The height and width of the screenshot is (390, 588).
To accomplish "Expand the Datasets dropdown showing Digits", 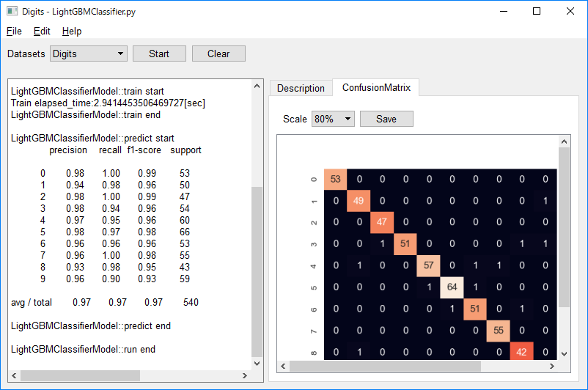I will pyautogui.click(x=89, y=54).
